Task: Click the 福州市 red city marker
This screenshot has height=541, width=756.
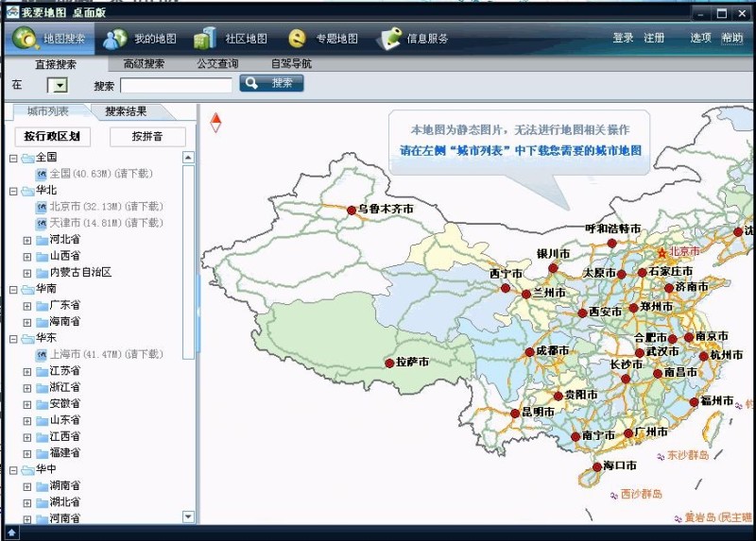Action: [x=694, y=402]
